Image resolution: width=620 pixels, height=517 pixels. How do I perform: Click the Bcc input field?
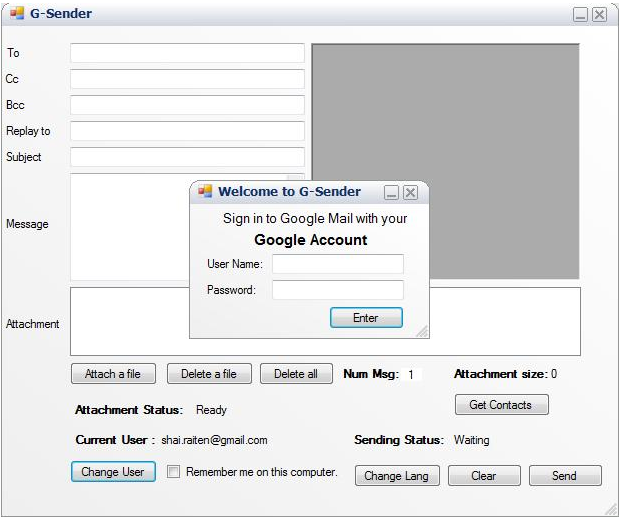click(187, 105)
